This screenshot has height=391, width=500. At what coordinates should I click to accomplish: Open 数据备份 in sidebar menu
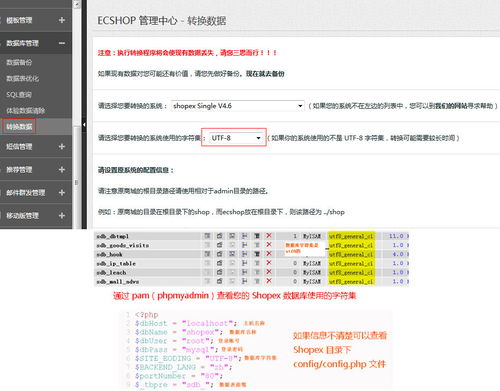[19, 62]
